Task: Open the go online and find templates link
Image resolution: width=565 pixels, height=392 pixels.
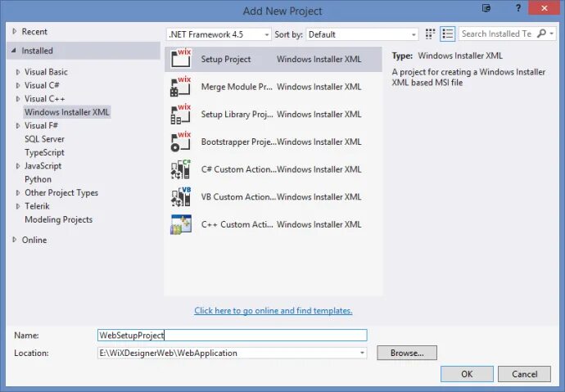Action: 273,310
